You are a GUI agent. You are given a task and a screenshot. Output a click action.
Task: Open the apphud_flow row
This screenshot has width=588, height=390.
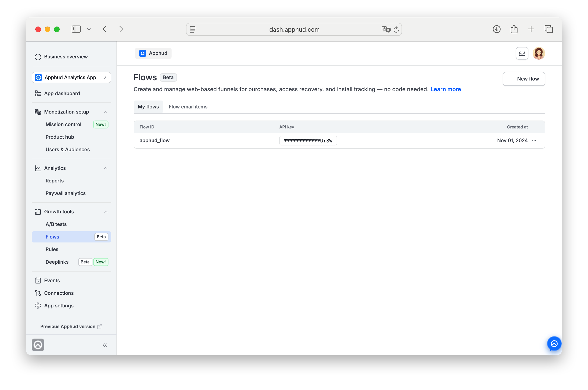tap(339, 141)
